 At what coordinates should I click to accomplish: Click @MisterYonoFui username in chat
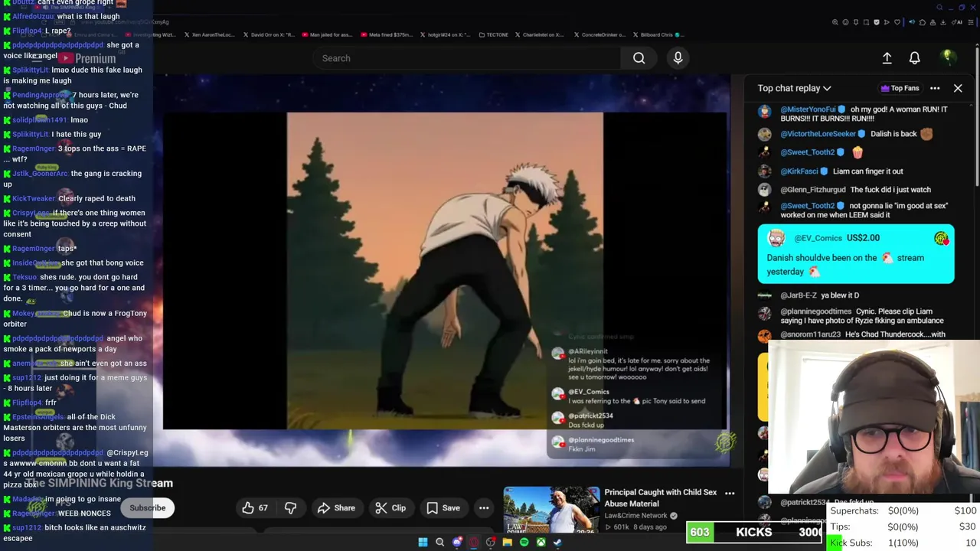[x=808, y=109]
